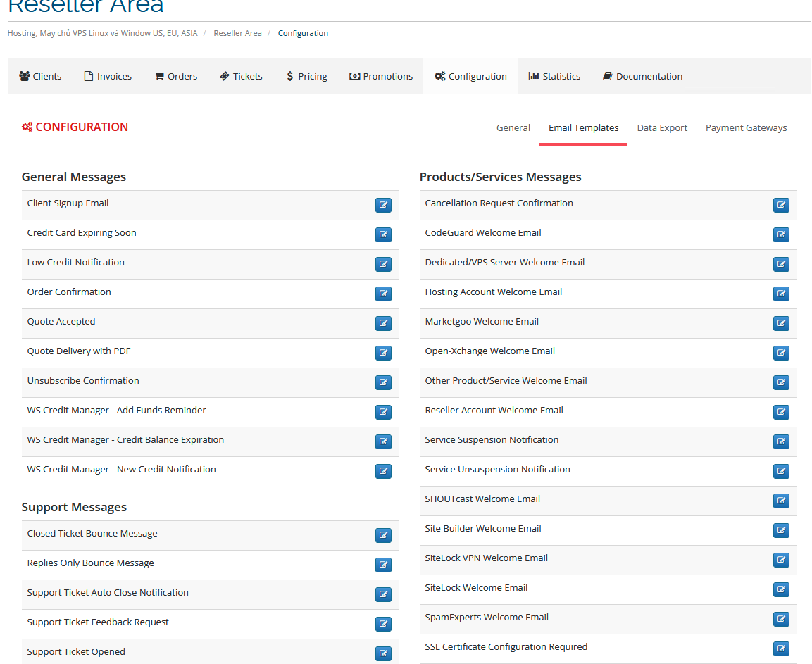Switch to the Invoices tab
This screenshot has width=812, height=664.
click(x=108, y=76)
